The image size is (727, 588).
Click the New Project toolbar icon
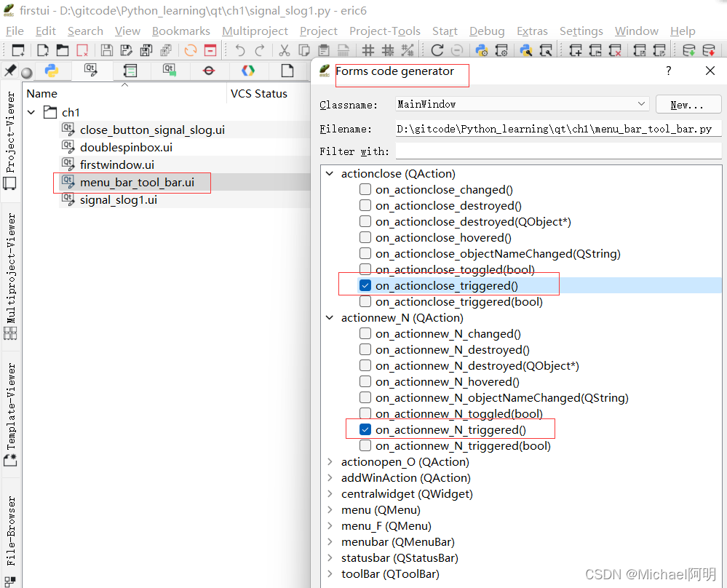[x=576, y=50]
